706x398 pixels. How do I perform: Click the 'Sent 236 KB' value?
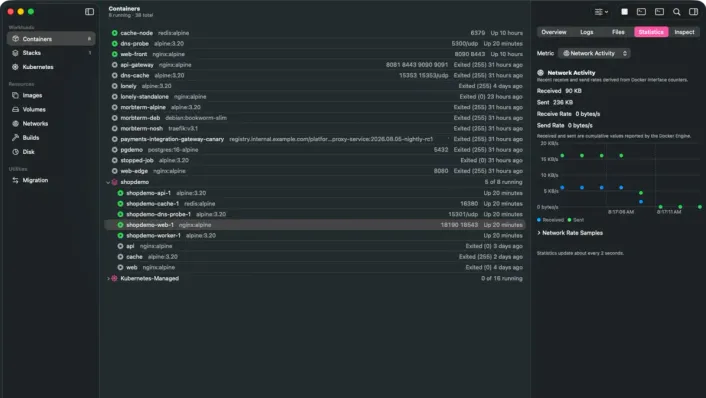pyautogui.click(x=555, y=102)
